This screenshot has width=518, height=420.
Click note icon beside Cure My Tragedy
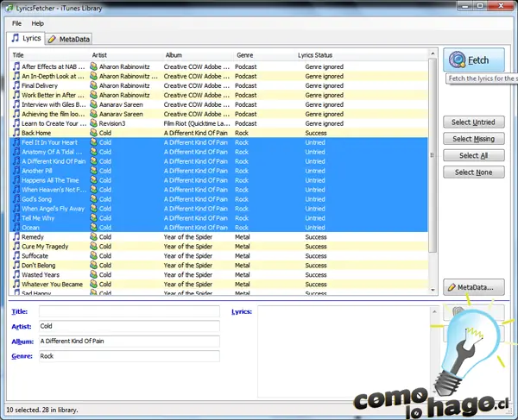coord(16,246)
